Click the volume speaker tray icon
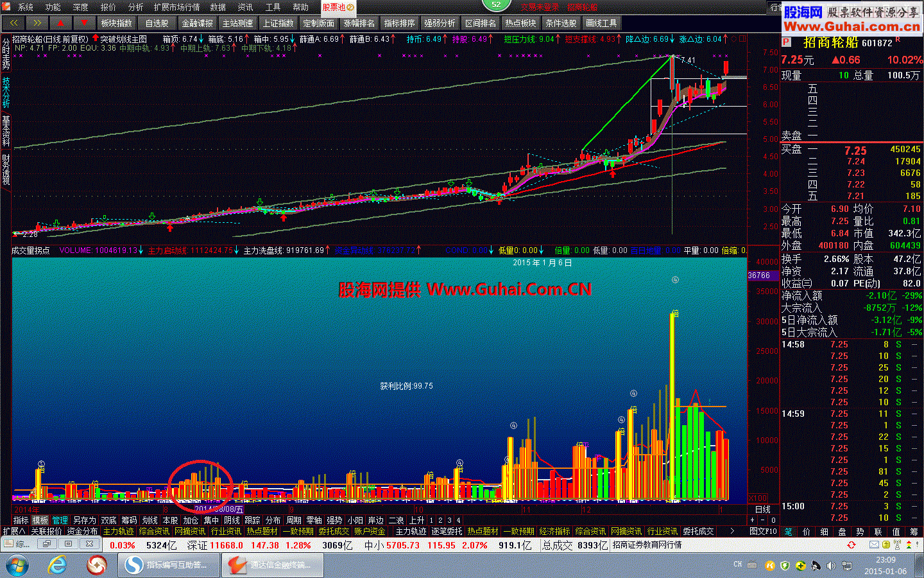 [831, 566]
